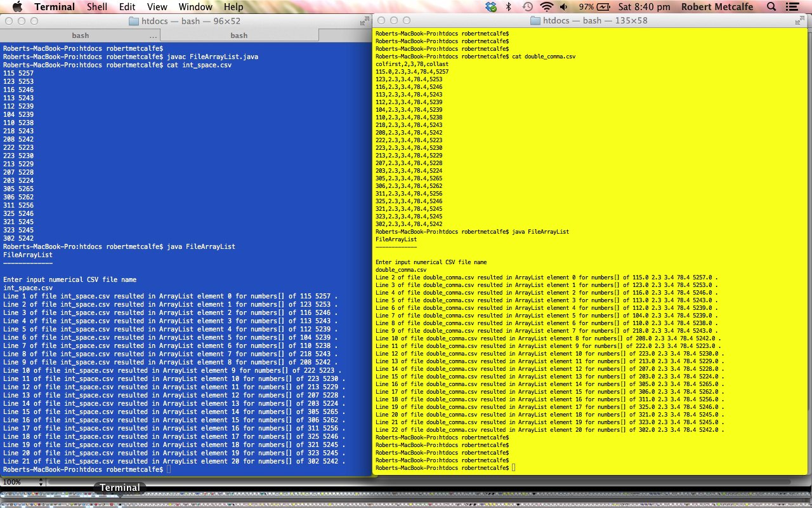
Task: Click the up arrow beside 100% zoom
Action: click(x=40, y=479)
